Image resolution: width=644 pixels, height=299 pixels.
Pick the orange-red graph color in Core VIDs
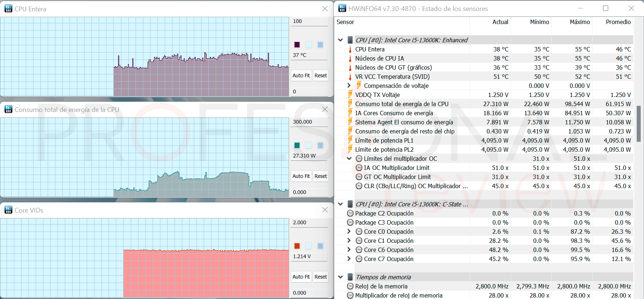[x=297, y=246]
